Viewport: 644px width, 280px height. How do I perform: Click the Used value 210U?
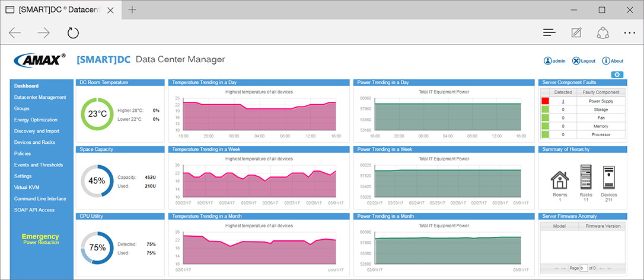(150, 186)
